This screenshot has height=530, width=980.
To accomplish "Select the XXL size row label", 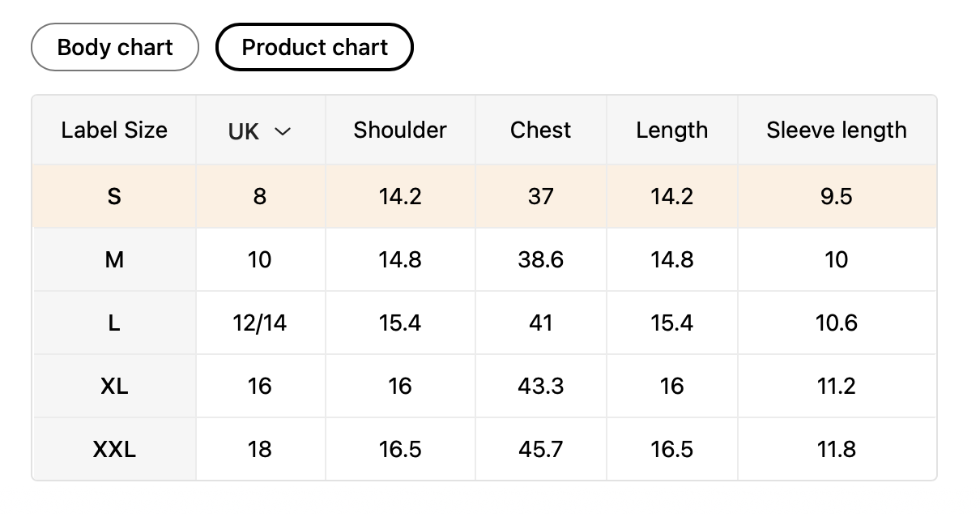I will 114,449.
